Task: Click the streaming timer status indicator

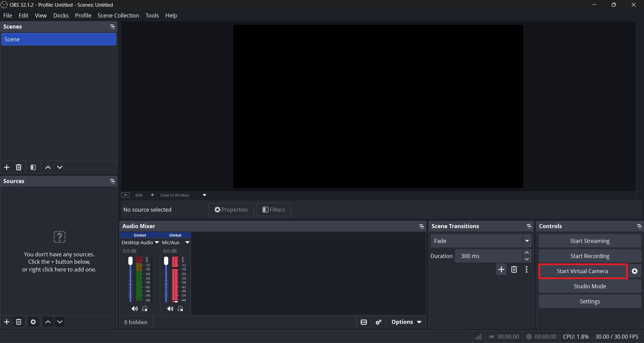Action: point(504,337)
